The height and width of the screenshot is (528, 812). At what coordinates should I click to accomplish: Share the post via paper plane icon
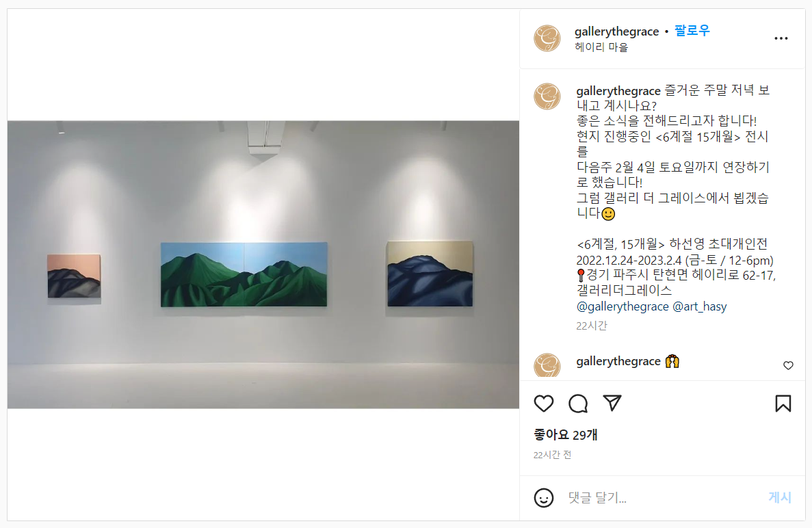click(x=612, y=404)
